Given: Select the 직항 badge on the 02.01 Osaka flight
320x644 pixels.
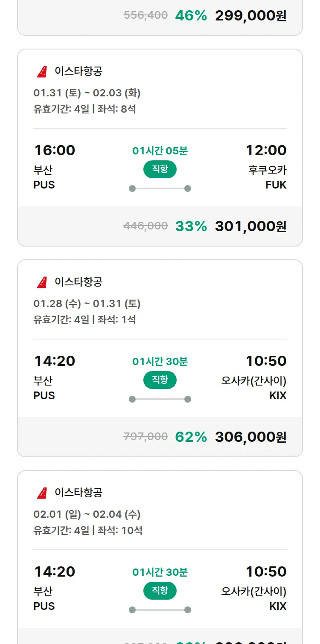Looking at the screenshot, I should (x=160, y=591).
